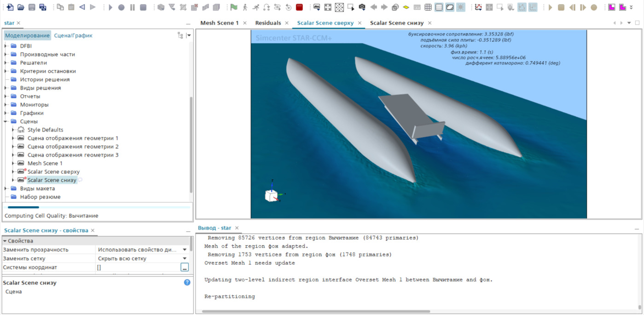Switch to 'Scalar Scene снизу' tab
This screenshot has width=644, height=315.
[397, 23]
